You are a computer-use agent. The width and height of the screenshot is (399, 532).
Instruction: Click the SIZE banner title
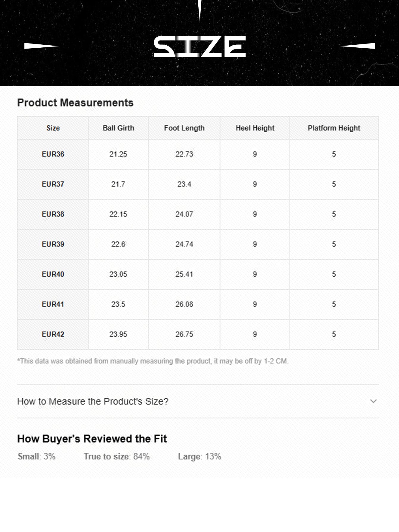click(199, 47)
